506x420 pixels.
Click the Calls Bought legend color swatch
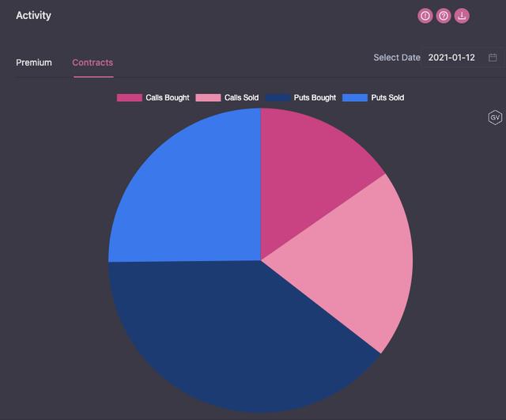pyautogui.click(x=130, y=98)
